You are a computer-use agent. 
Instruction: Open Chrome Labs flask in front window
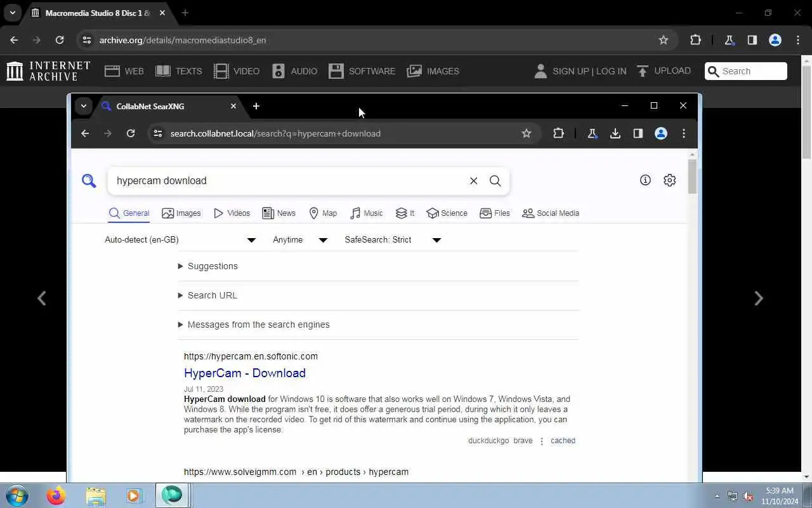[x=592, y=133]
